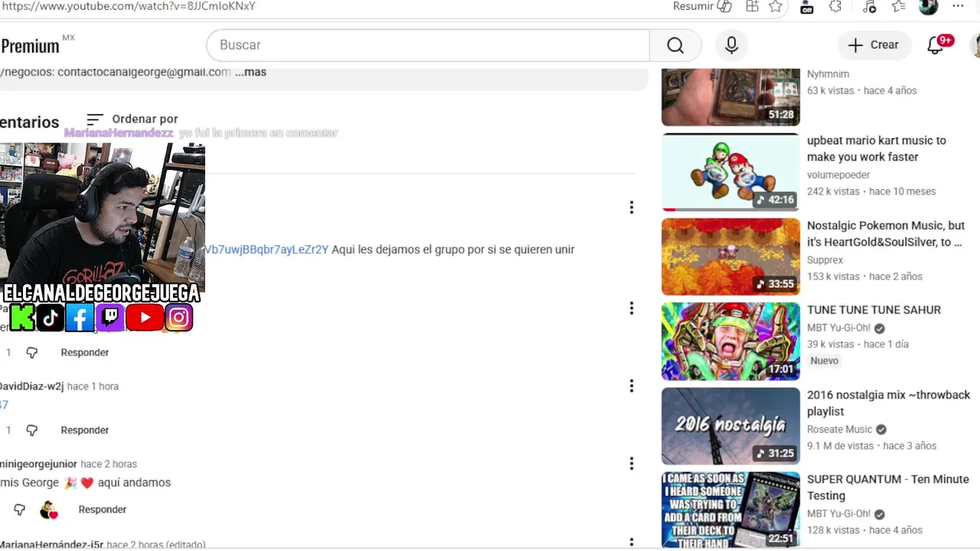
Task: Open title 'SUPER QUANTUM - Ten Minute Testing'
Action: (887, 487)
